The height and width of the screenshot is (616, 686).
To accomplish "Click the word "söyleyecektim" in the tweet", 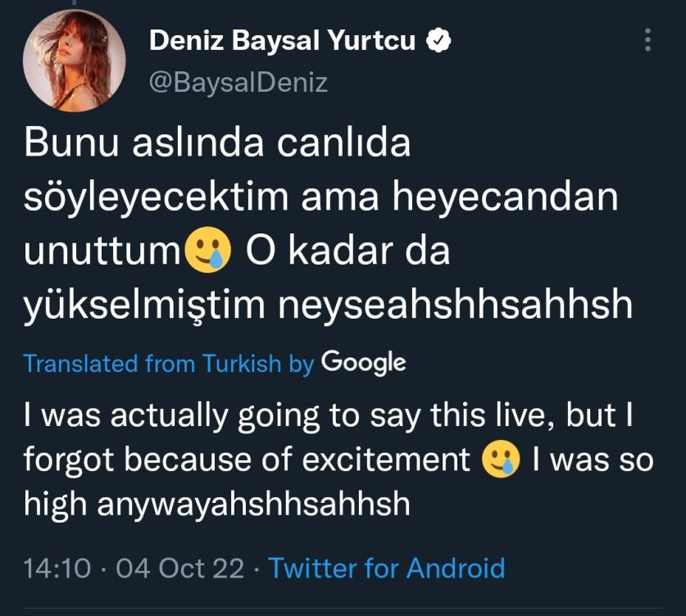I will [148, 198].
